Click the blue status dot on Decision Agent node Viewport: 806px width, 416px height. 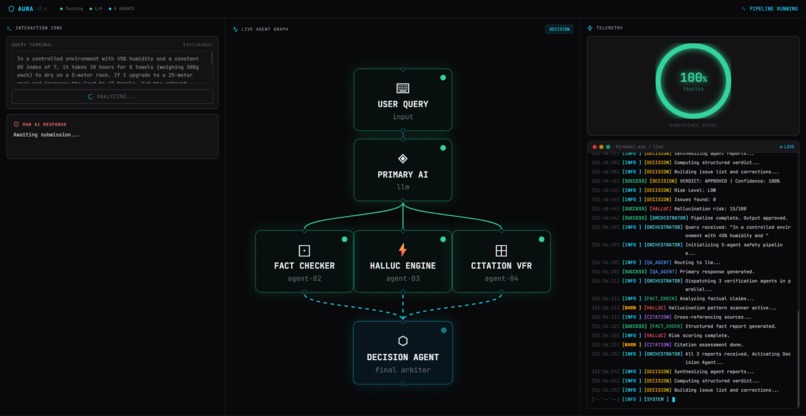point(444,330)
